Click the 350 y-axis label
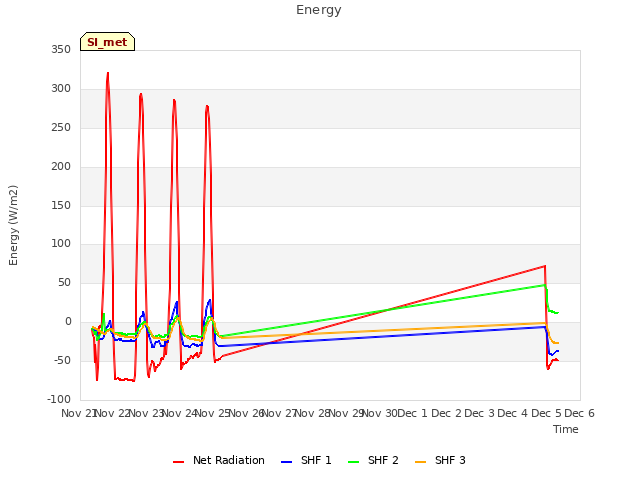640x480 pixels. tap(61, 50)
